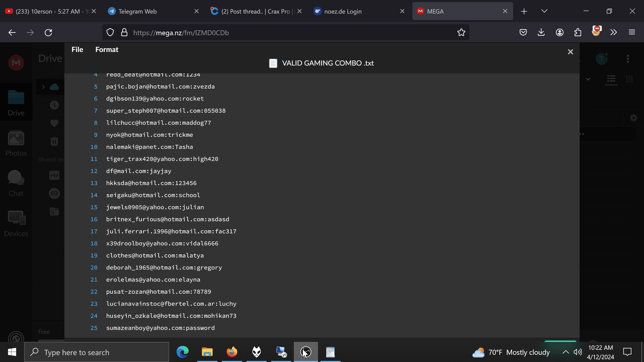
Task: Open Firefox downloads panel
Action: pyautogui.click(x=541, y=32)
